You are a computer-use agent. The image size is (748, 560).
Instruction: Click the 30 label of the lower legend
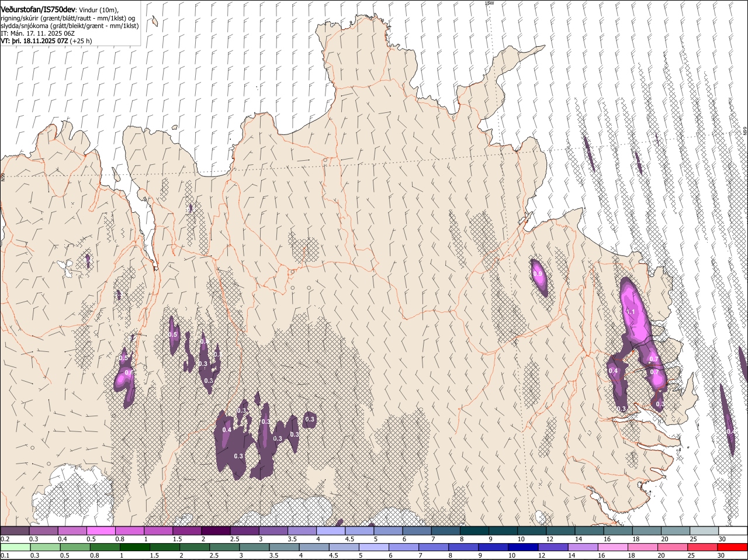(721, 556)
